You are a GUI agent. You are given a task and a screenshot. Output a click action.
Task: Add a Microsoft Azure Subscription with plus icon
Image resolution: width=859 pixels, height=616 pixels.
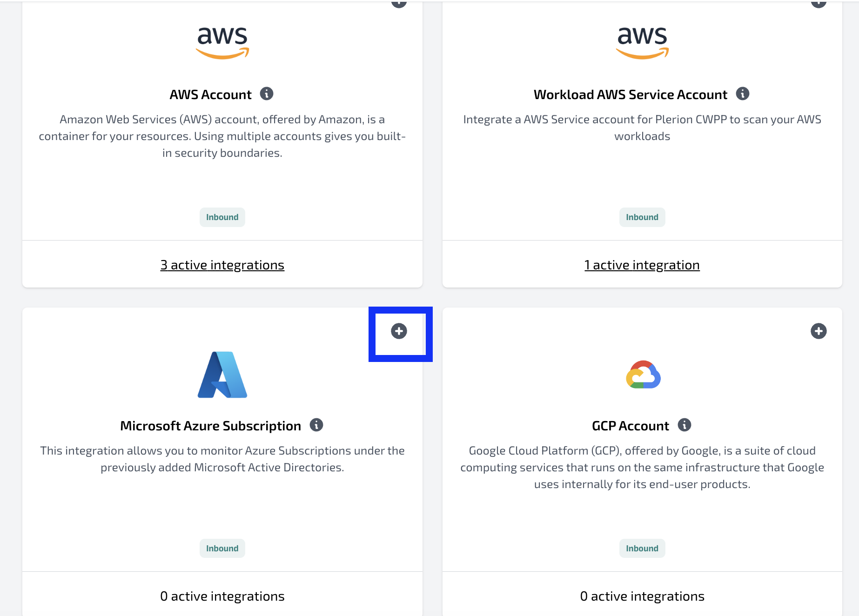(x=399, y=331)
